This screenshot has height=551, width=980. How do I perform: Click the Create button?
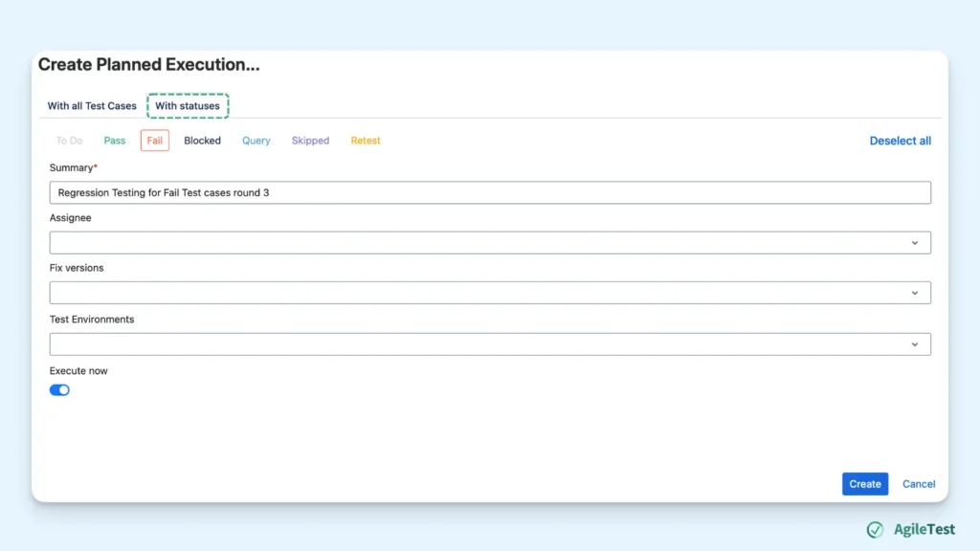(x=865, y=483)
